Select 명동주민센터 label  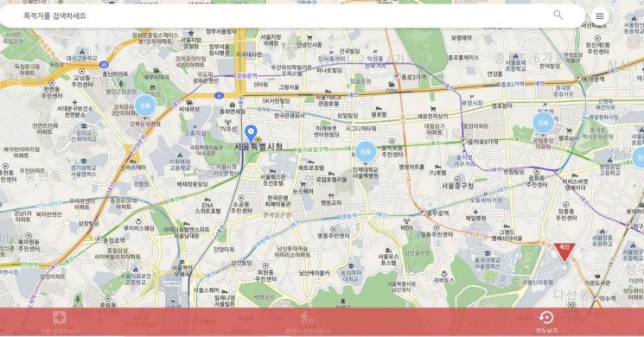point(334,236)
